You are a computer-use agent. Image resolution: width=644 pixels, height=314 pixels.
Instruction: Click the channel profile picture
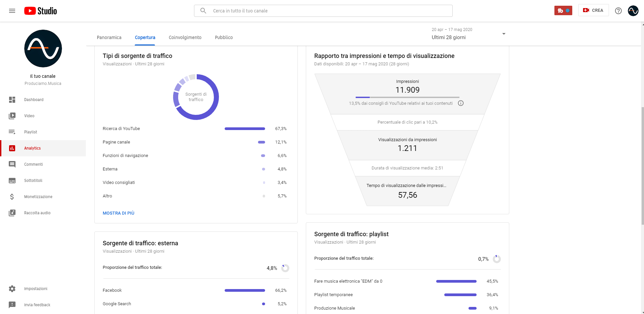point(43,49)
